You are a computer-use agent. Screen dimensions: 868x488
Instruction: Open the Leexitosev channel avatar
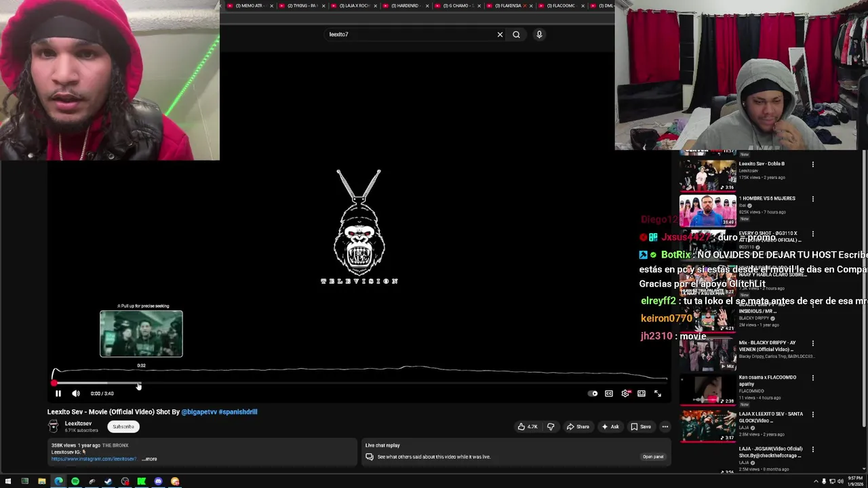54,426
